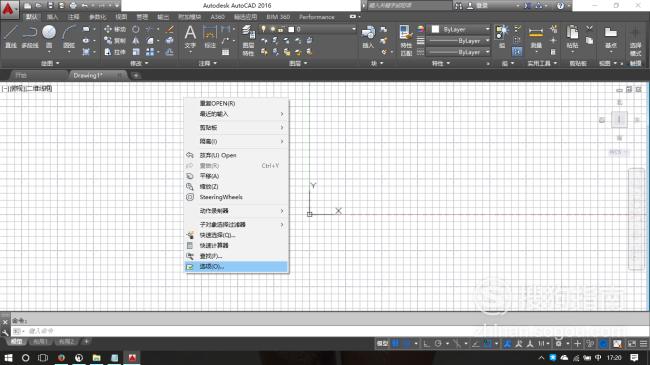The height and width of the screenshot is (365, 650).
Task: Toggle the layer lock icon in layer dropdown
Action: pos(281,29)
